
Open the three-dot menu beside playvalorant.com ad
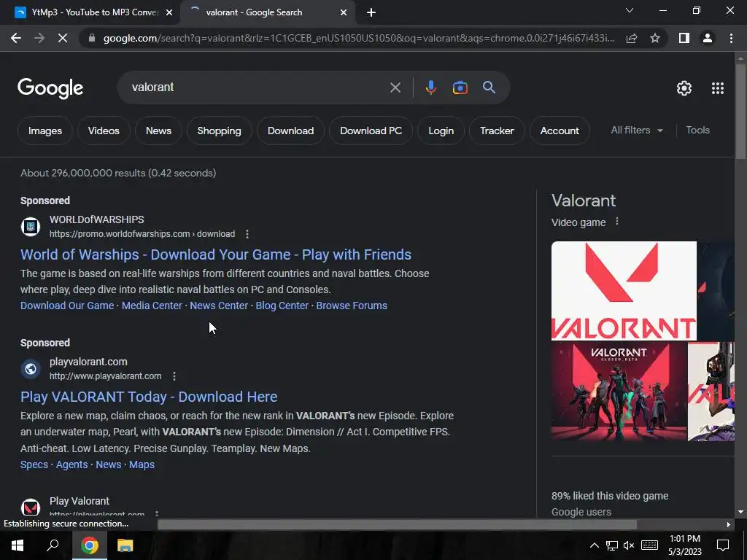point(174,376)
